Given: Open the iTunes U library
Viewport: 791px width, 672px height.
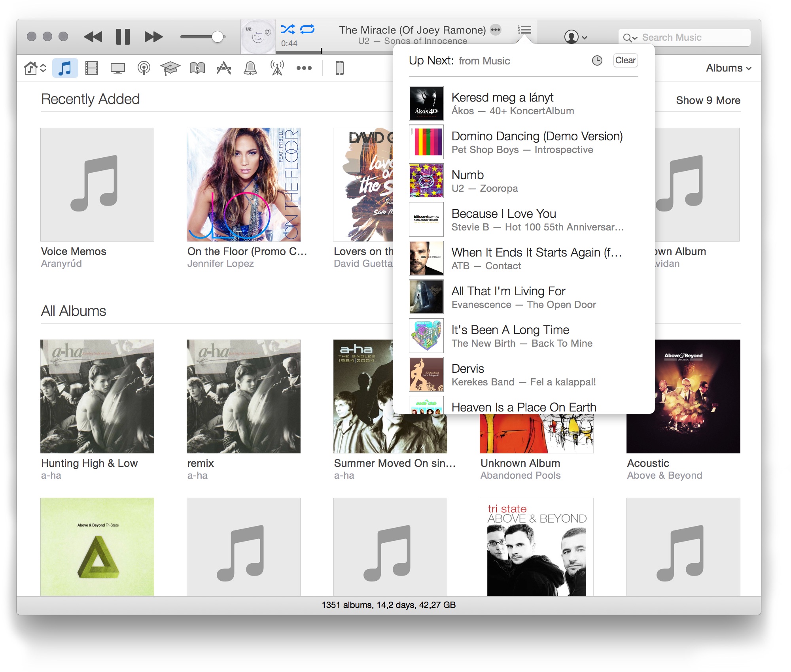Looking at the screenshot, I should coord(170,68).
